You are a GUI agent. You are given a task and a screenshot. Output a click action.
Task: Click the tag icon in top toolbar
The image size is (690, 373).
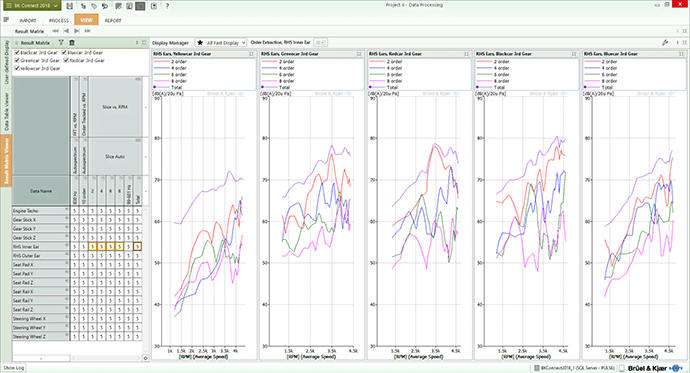point(94,6)
